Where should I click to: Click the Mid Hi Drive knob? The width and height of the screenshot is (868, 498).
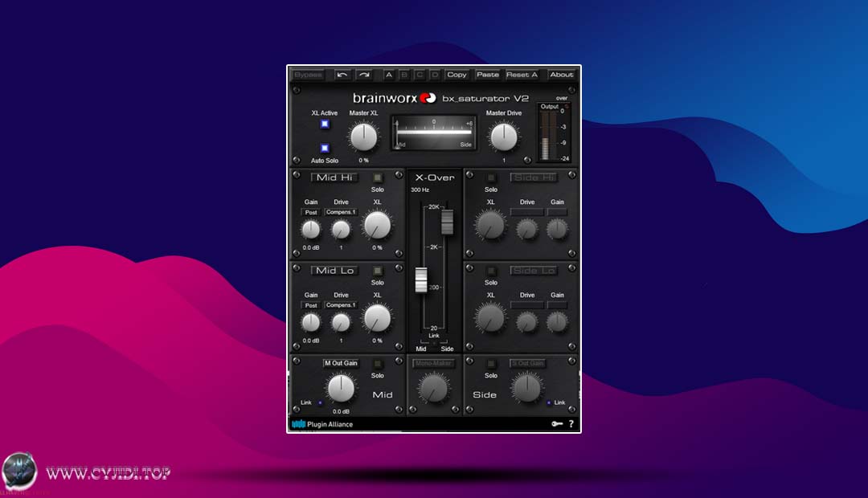pos(341,229)
